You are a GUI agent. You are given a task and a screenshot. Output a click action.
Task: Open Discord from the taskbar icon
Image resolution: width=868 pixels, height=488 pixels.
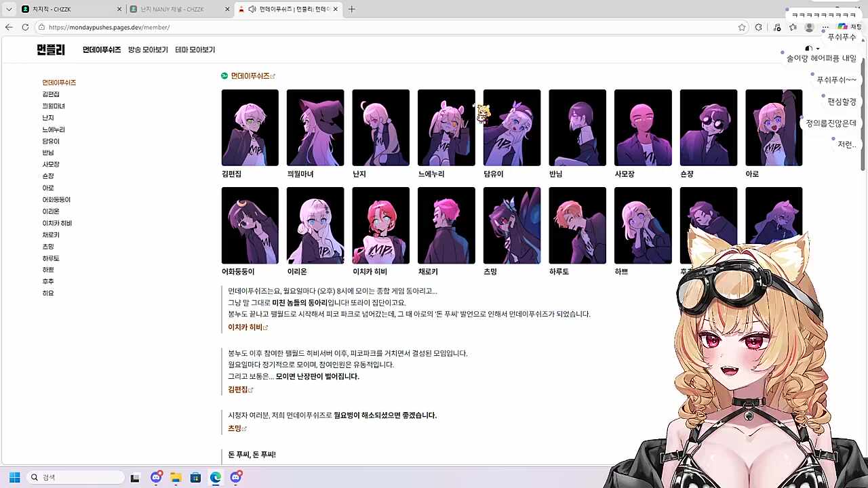155,477
